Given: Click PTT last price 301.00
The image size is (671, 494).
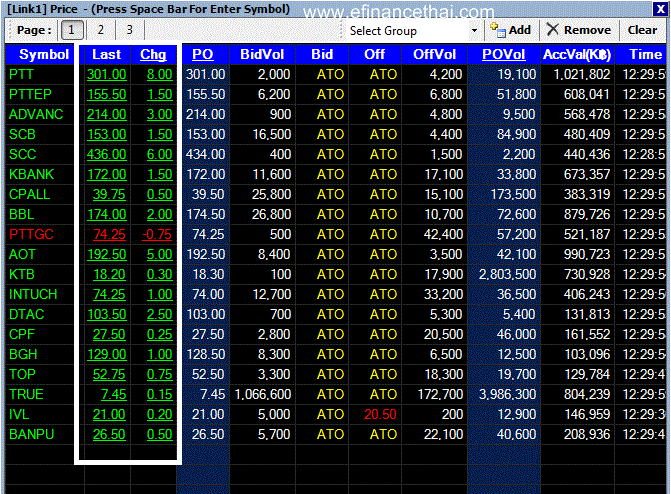Looking at the screenshot, I should tap(107, 74).
